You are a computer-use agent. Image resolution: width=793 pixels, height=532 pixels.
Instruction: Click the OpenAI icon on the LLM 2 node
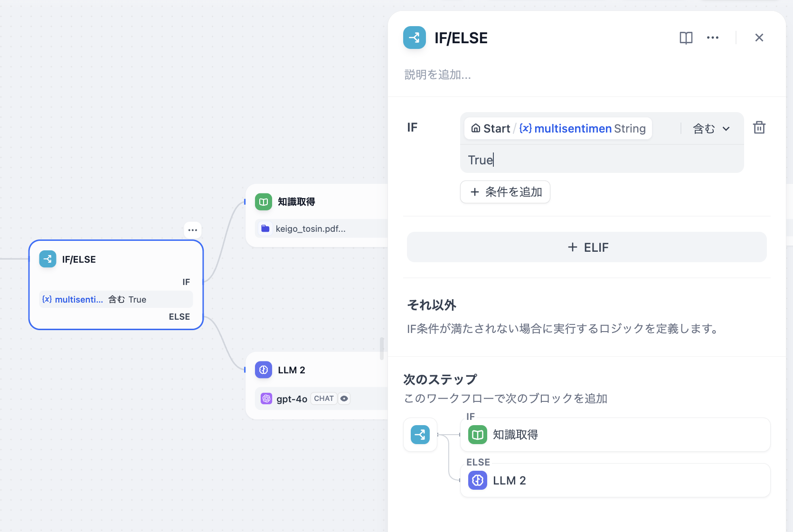[263, 370]
